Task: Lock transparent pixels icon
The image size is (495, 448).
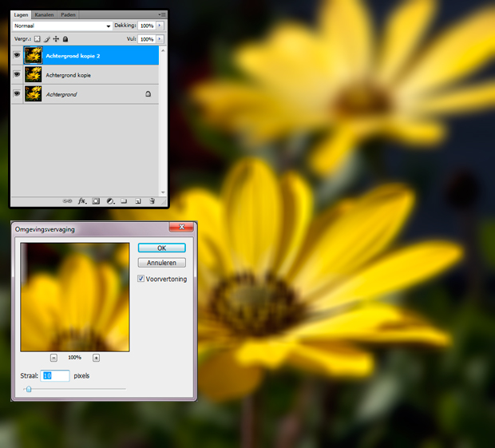Action: pos(38,39)
